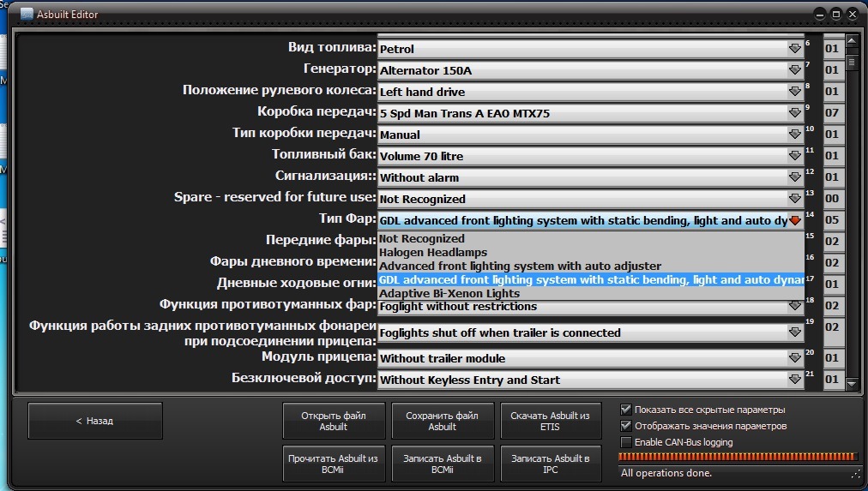Minimize the Asbuilt Editor window
This screenshot has width=868, height=491.
(x=820, y=15)
